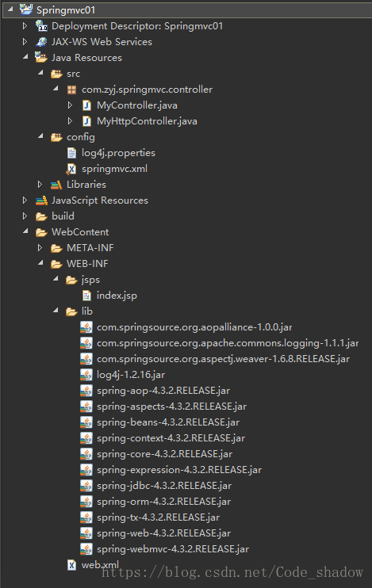The width and height of the screenshot is (372, 588).
Task: Select spring-orm-4.3.2.RELEASE.jar
Action: [x=163, y=502]
